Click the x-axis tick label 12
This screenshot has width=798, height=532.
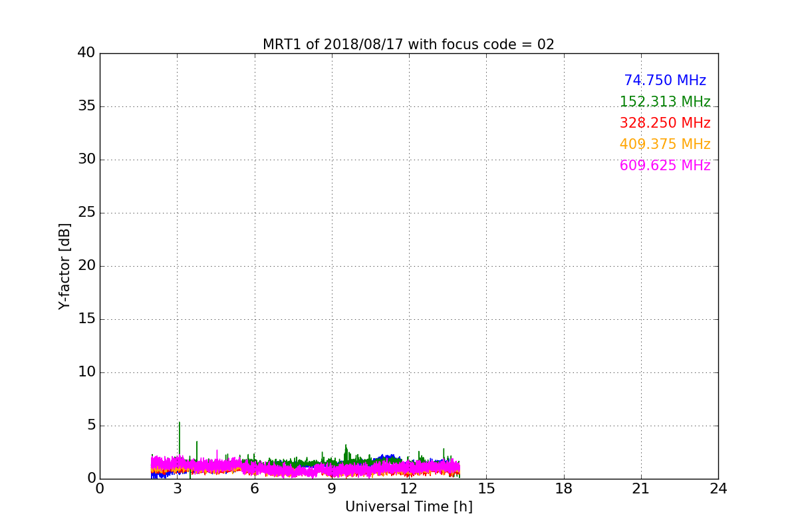pos(409,489)
